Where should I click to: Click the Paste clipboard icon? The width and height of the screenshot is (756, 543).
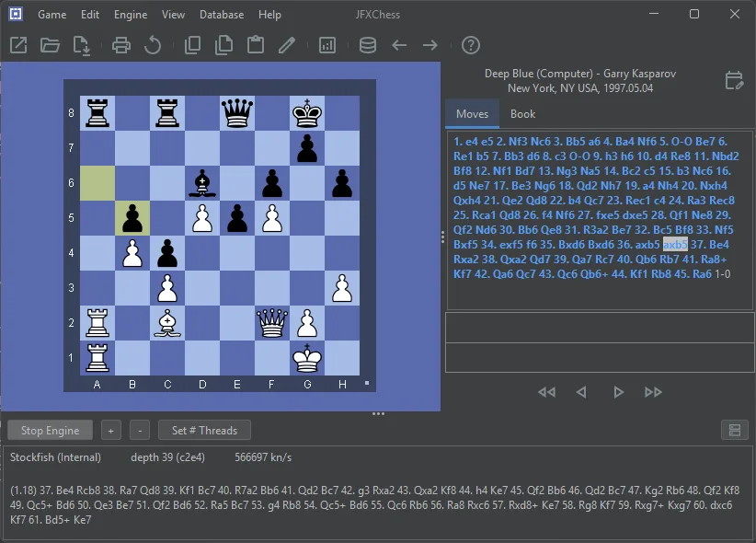tap(256, 45)
